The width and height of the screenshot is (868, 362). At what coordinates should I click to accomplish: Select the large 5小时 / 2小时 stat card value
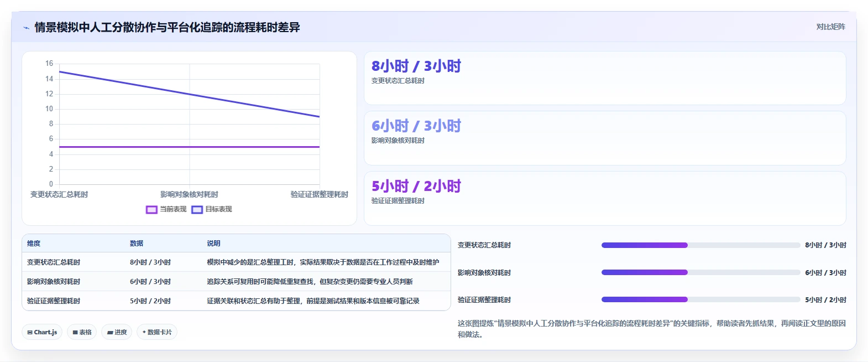pos(416,187)
